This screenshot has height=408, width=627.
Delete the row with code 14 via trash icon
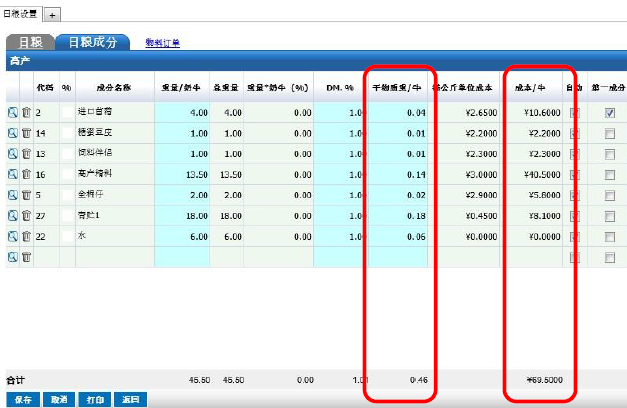pos(27,133)
